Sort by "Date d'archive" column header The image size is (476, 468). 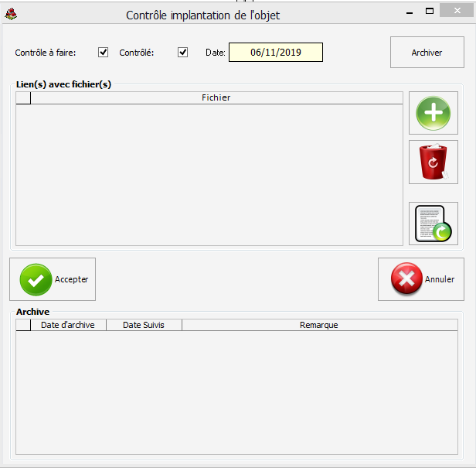click(x=68, y=325)
